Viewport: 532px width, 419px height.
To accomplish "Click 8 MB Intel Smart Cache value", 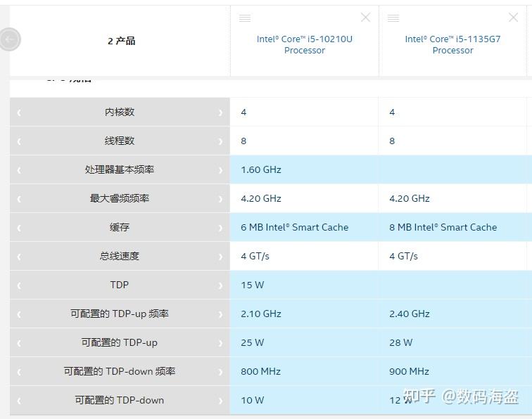I will (x=443, y=227).
